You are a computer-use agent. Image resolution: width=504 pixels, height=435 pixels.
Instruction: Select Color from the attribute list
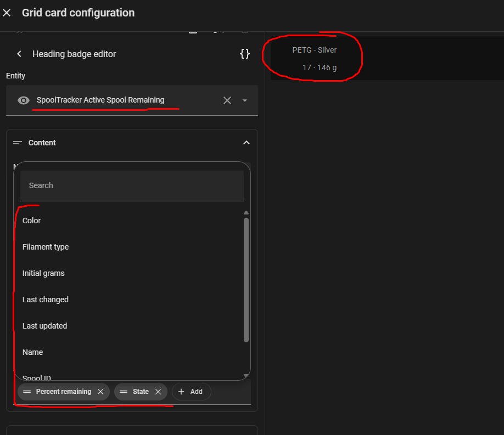(32, 221)
